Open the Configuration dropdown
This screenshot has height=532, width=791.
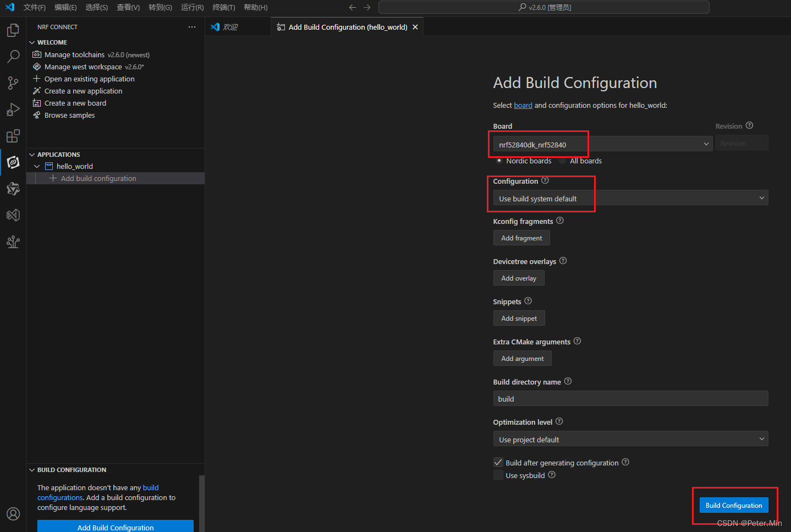[x=630, y=198]
